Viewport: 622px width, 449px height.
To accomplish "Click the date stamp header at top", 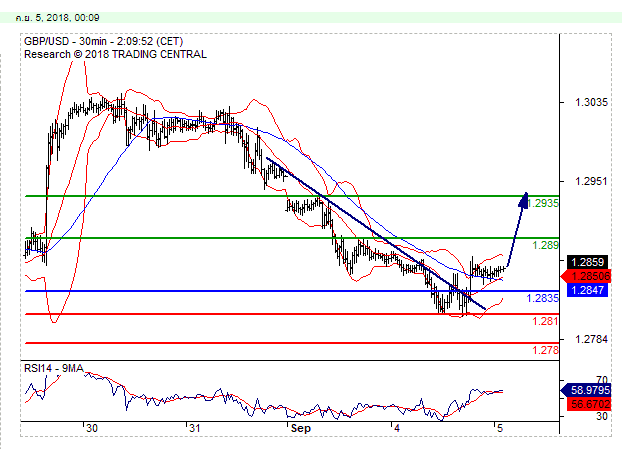I will coord(58,17).
